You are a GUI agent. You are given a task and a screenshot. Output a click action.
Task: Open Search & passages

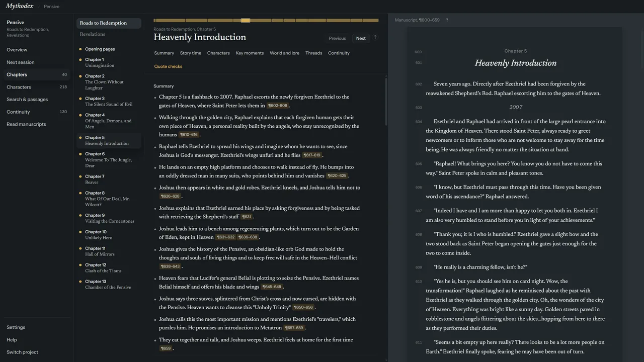pyautogui.click(x=37, y=100)
